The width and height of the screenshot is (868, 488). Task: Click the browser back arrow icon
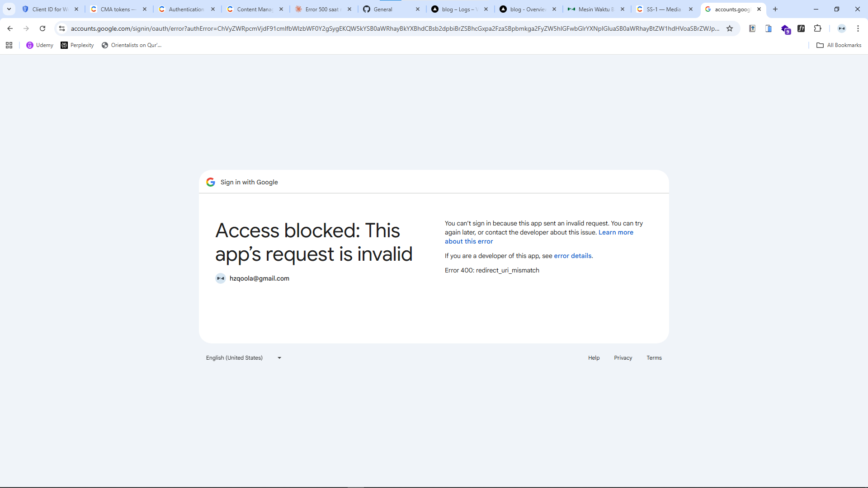pos(10,28)
